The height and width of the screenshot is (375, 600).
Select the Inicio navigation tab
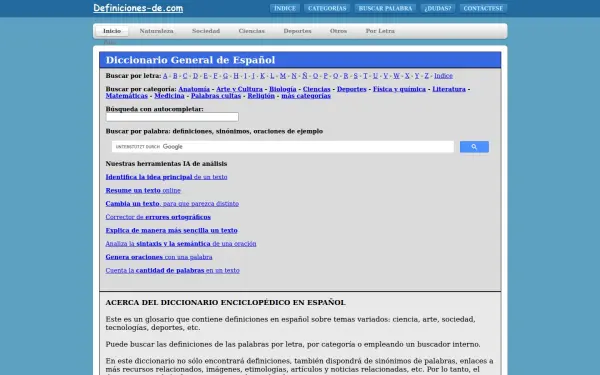[x=112, y=31]
